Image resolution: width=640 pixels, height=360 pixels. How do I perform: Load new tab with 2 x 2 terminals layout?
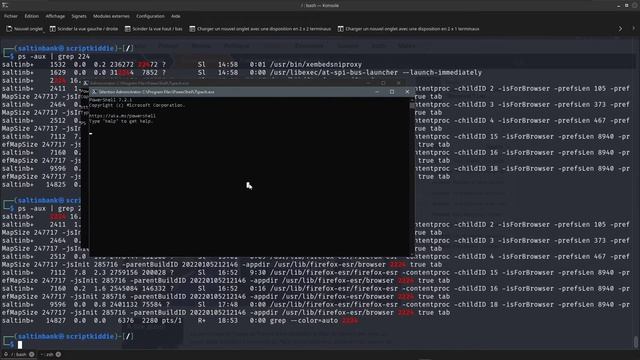tap(260, 29)
